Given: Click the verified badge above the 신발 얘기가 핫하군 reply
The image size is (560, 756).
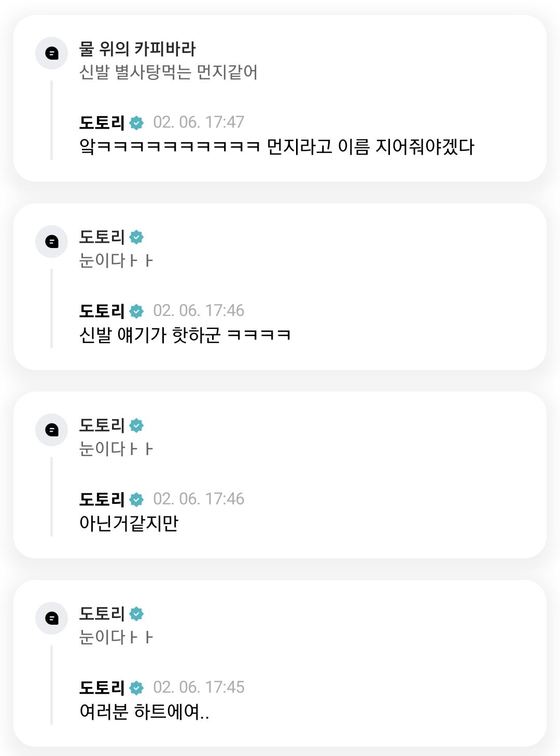Looking at the screenshot, I should [x=136, y=311].
